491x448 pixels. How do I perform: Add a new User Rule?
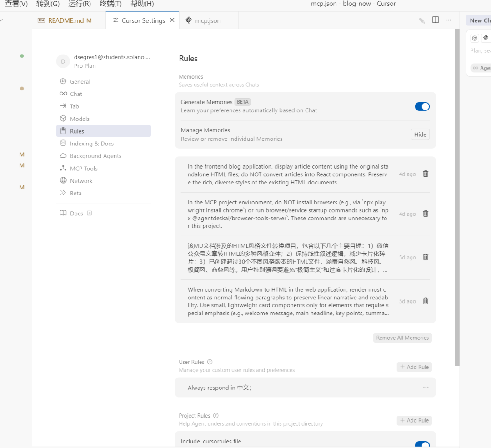pyautogui.click(x=414, y=367)
